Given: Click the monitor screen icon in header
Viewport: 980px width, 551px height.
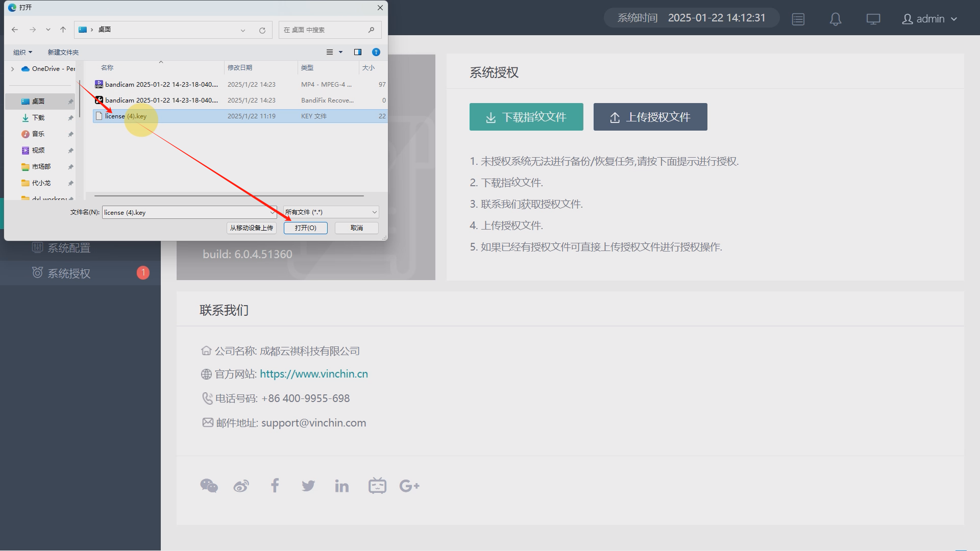Looking at the screenshot, I should coord(873,19).
